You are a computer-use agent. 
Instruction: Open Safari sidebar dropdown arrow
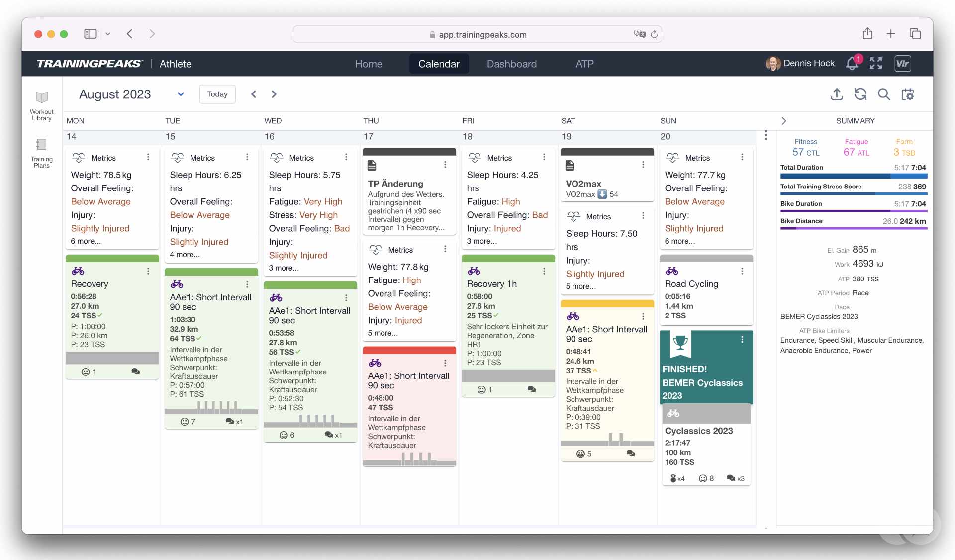click(108, 34)
